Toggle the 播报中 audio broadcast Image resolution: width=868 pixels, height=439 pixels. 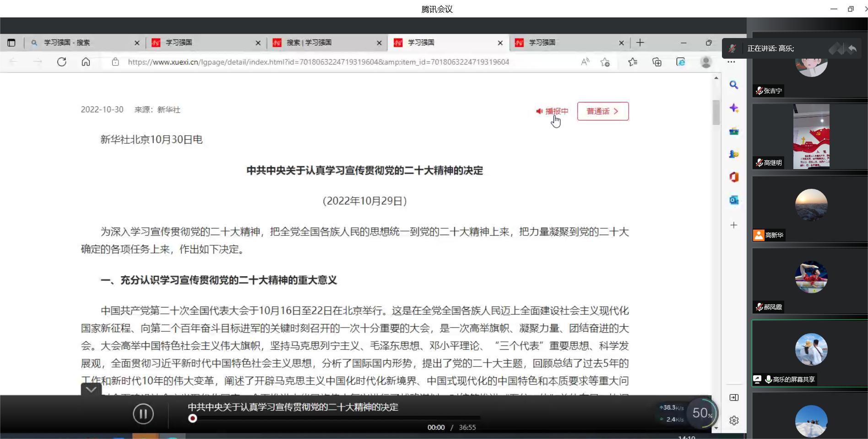pos(552,111)
